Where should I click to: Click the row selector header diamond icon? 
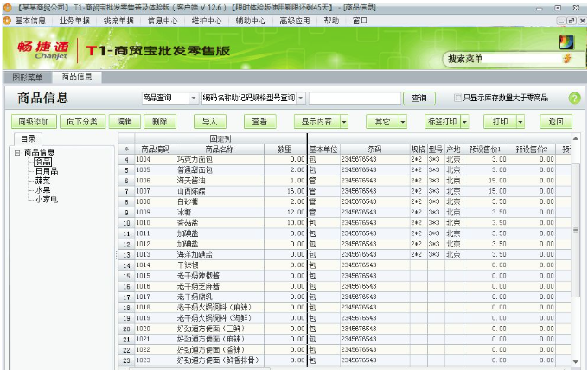pos(126,150)
